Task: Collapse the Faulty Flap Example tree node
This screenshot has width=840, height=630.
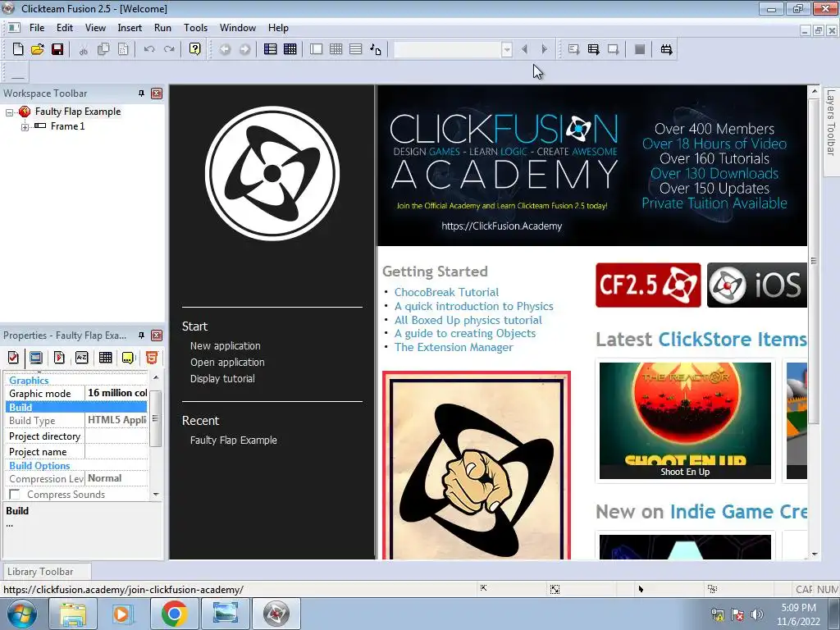Action: pos(9,112)
